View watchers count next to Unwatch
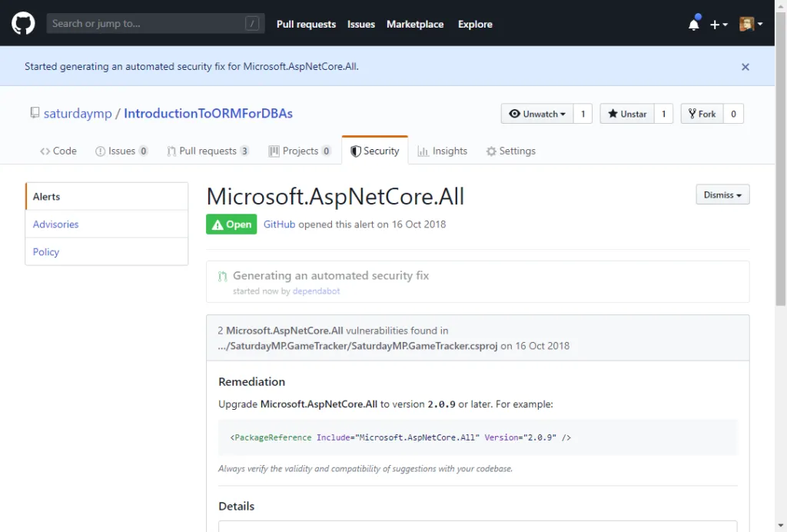This screenshot has width=787, height=532. click(583, 114)
